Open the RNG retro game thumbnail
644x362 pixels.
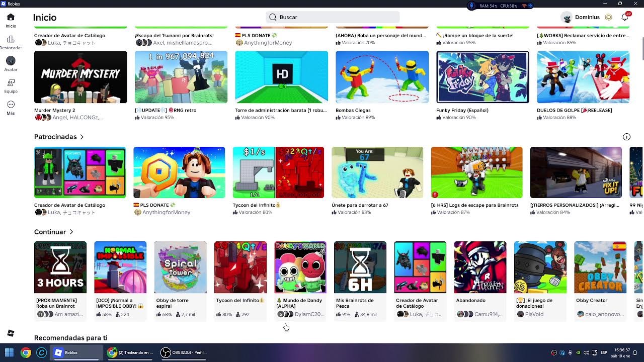click(181, 77)
